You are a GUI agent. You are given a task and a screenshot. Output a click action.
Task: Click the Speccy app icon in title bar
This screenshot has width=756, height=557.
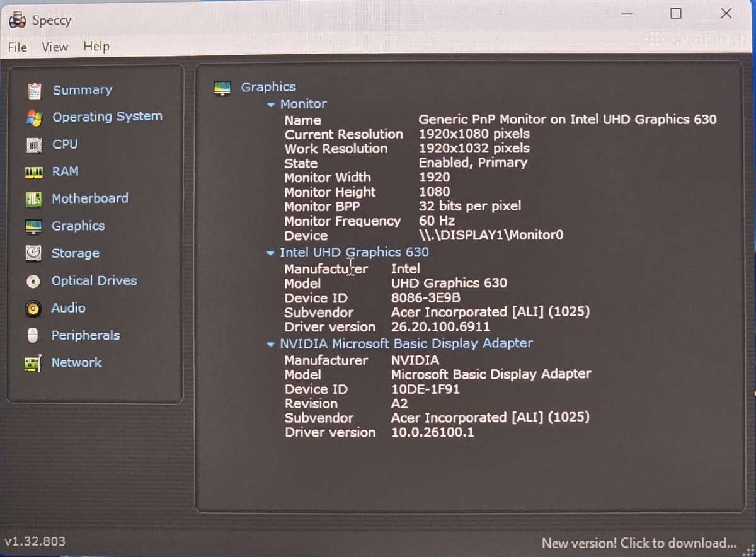(x=18, y=20)
